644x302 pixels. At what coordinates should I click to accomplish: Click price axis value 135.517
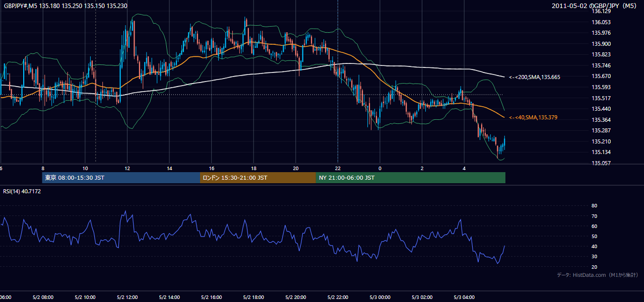pos(601,98)
